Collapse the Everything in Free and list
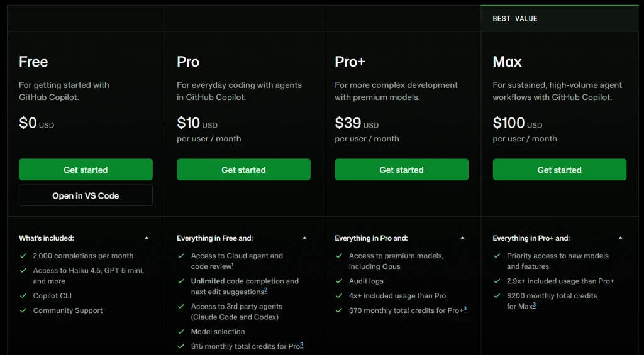Image resolution: width=644 pixels, height=355 pixels. coord(304,238)
